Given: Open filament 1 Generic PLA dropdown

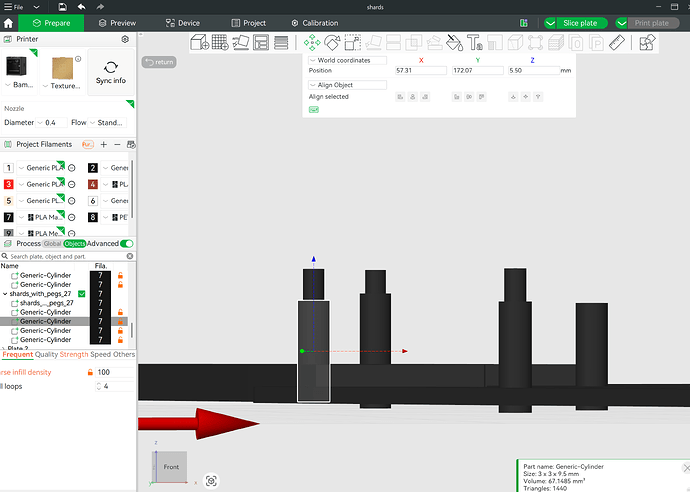Looking at the screenshot, I should click(41, 168).
